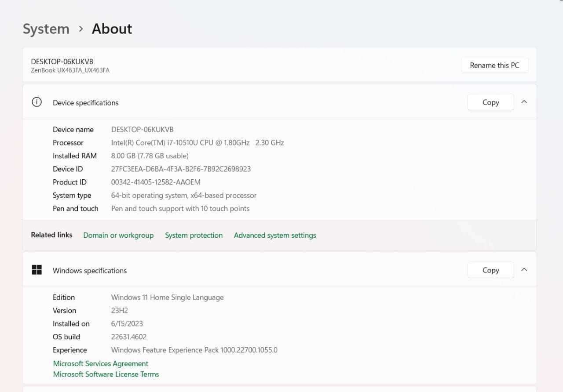Screen dimensions: 563x392
Task: Click the breadcrumb chevron after System
Action: pos(80,29)
